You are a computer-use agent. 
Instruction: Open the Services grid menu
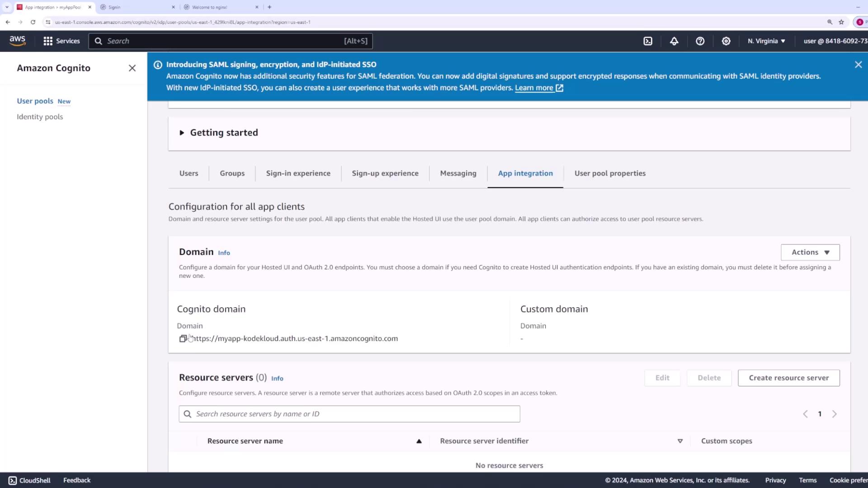click(x=61, y=41)
